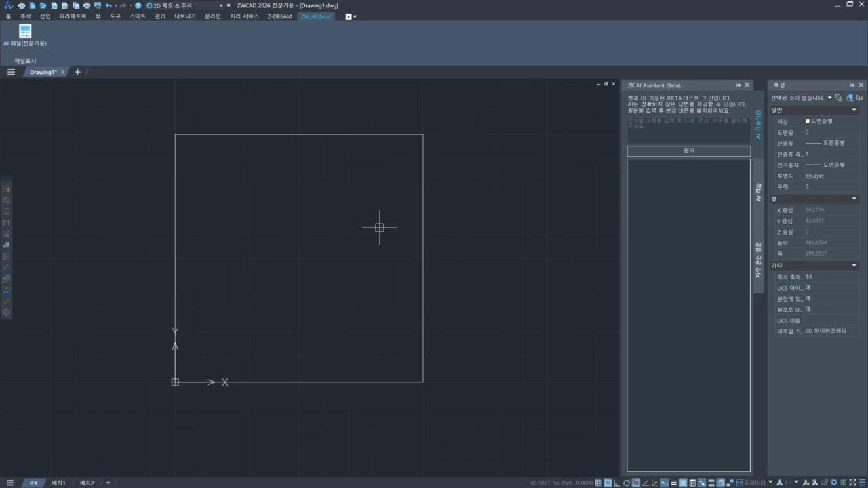Click the Redo arrow icon

pyautogui.click(x=123, y=5)
